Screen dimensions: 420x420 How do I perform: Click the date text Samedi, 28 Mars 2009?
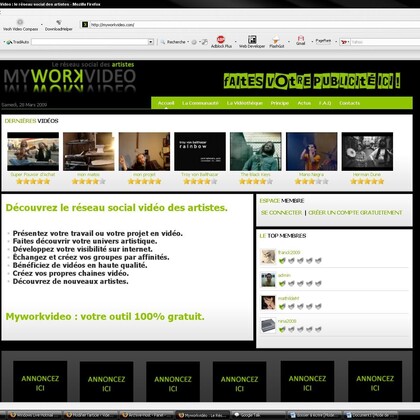(24, 105)
